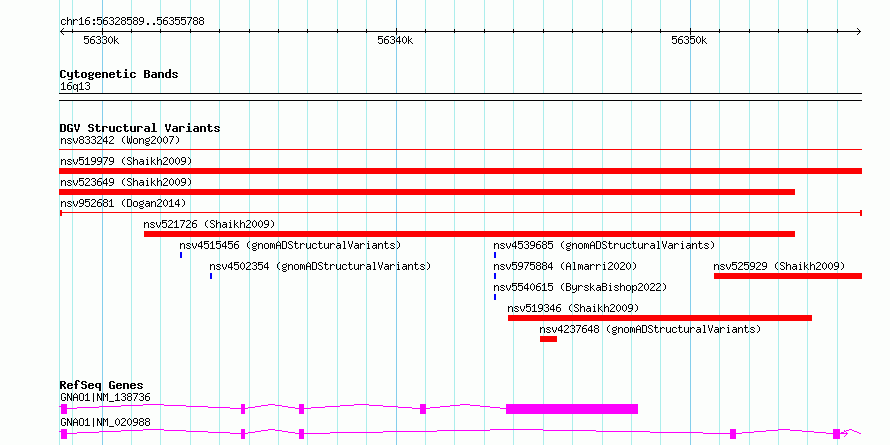890x445 pixels.
Task: Click the nsv525929 (Shaikh2009) label
Action: (779, 266)
